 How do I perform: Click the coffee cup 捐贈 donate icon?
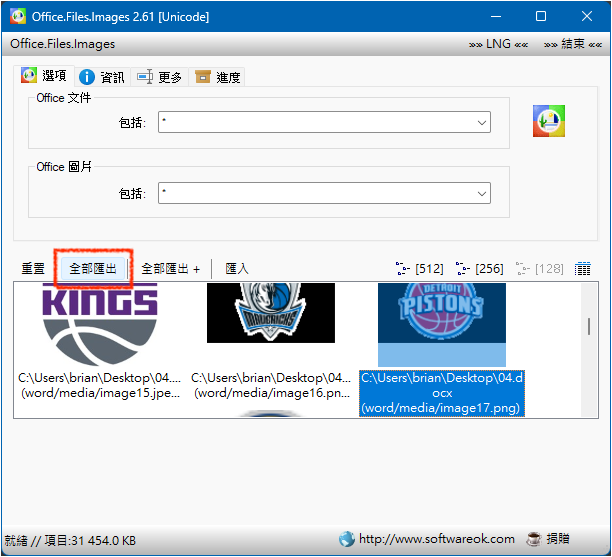click(x=534, y=538)
